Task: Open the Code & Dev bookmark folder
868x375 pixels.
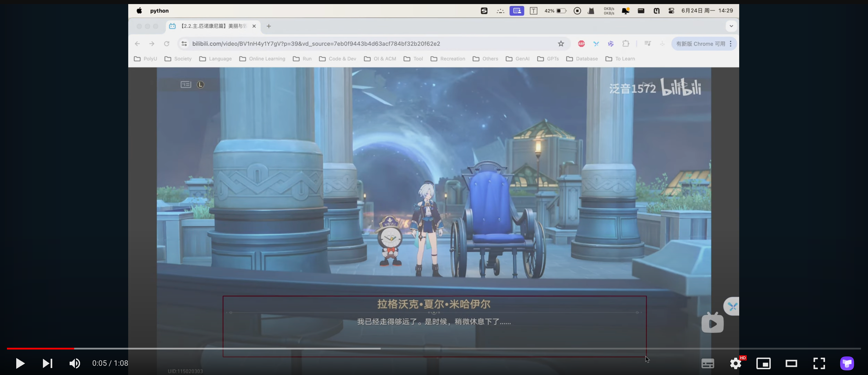Action: pos(338,59)
